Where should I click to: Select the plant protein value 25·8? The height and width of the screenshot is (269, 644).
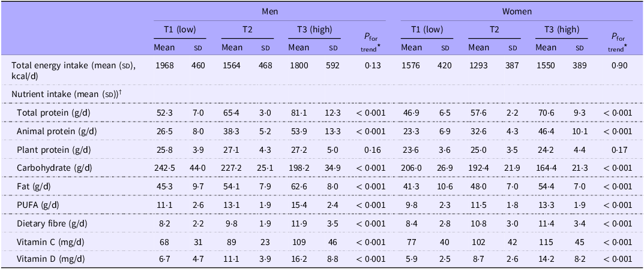pyautogui.click(x=164, y=150)
